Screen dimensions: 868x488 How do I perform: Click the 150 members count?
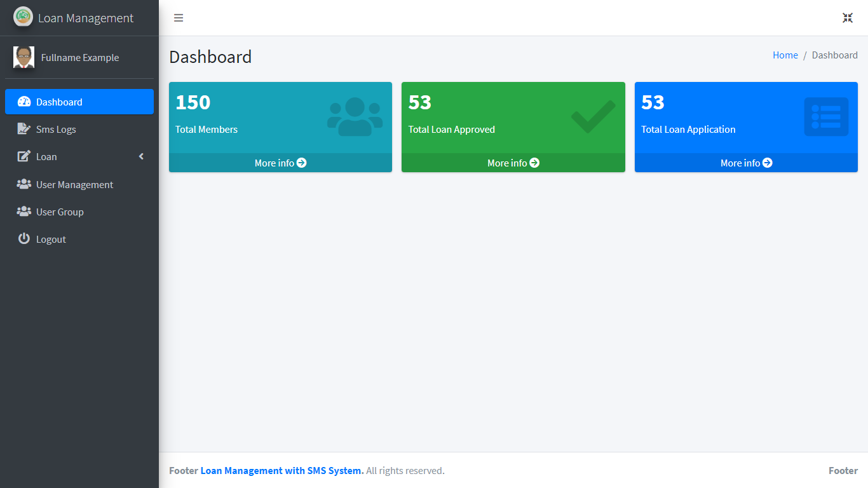tap(193, 102)
